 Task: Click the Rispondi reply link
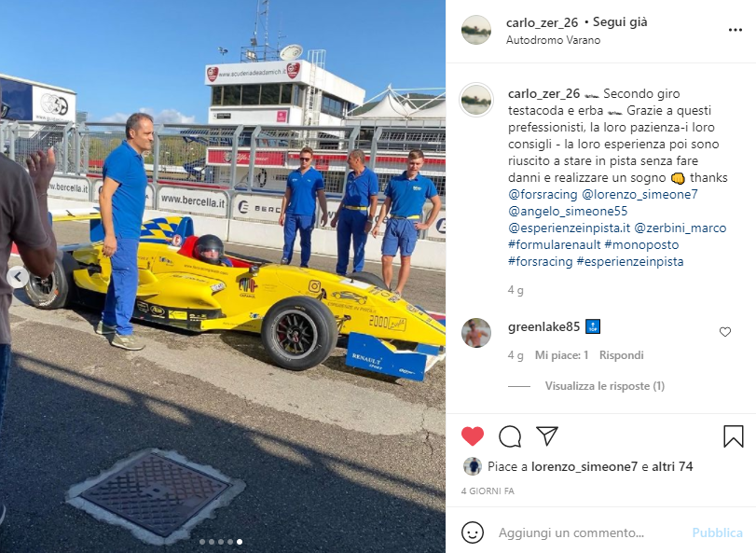click(621, 355)
